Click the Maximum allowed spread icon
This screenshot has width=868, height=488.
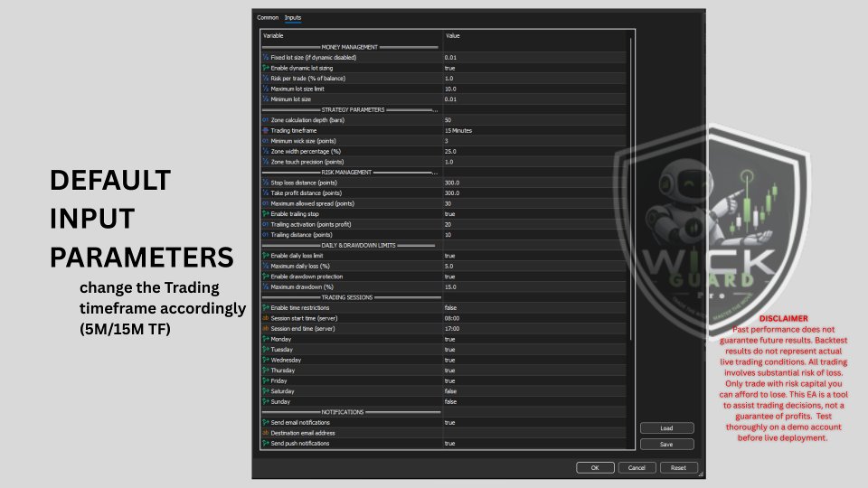[266, 203]
